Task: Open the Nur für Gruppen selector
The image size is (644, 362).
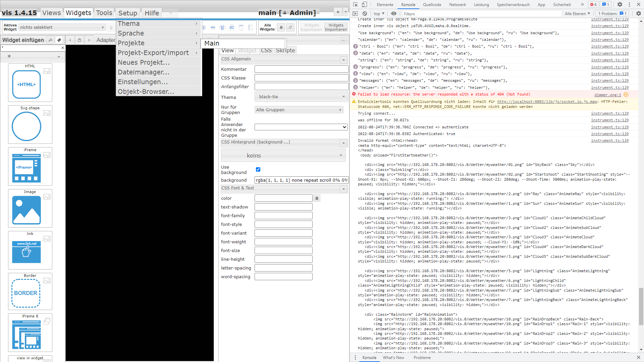Action: coord(299,110)
